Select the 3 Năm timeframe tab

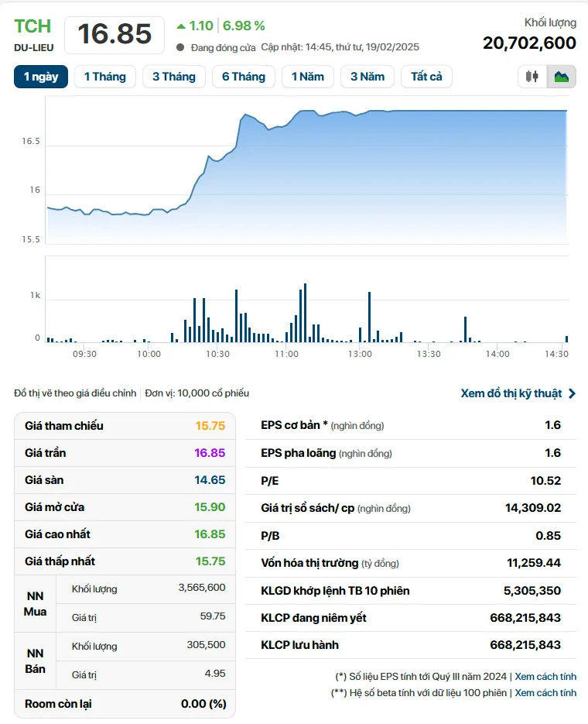(367, 77)
